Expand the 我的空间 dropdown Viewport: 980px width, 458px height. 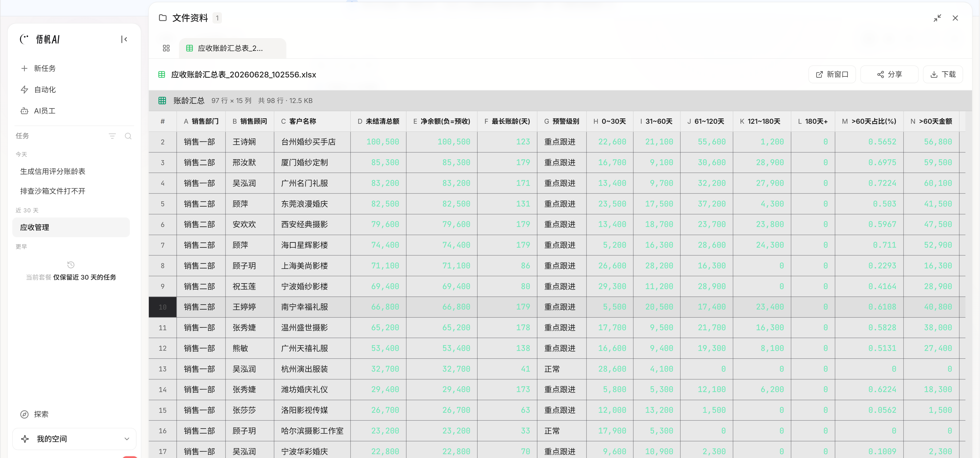click(127, 439)
